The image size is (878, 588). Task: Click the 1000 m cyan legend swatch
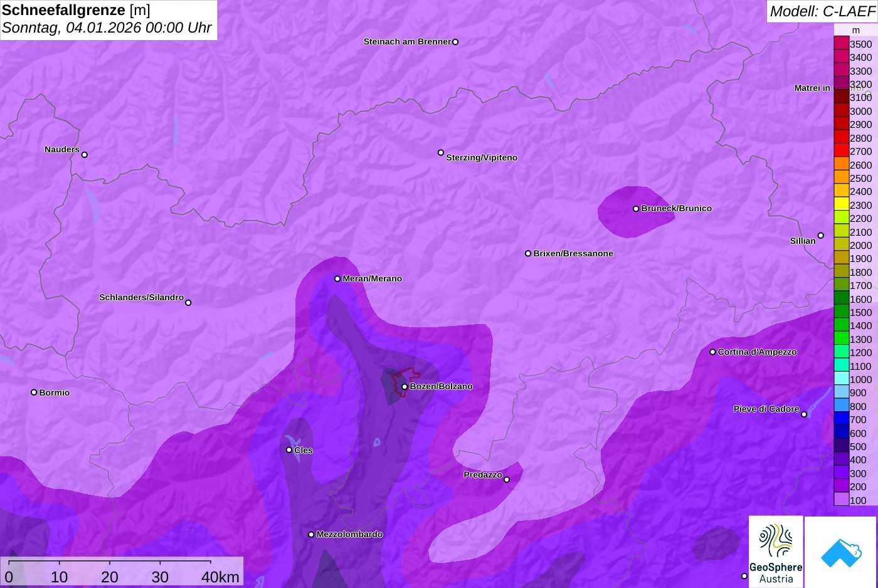841,379
